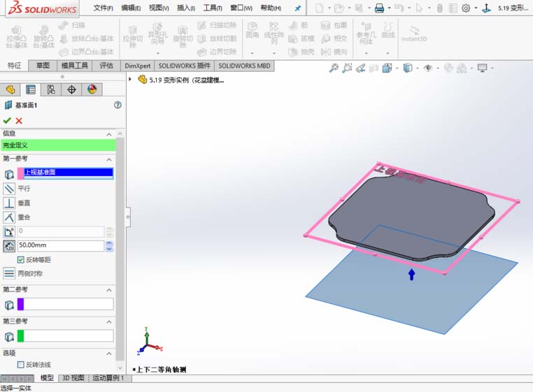Click the Zoom to Fit icon
Viewport: 533px width, 392px height.
point(334,68)
